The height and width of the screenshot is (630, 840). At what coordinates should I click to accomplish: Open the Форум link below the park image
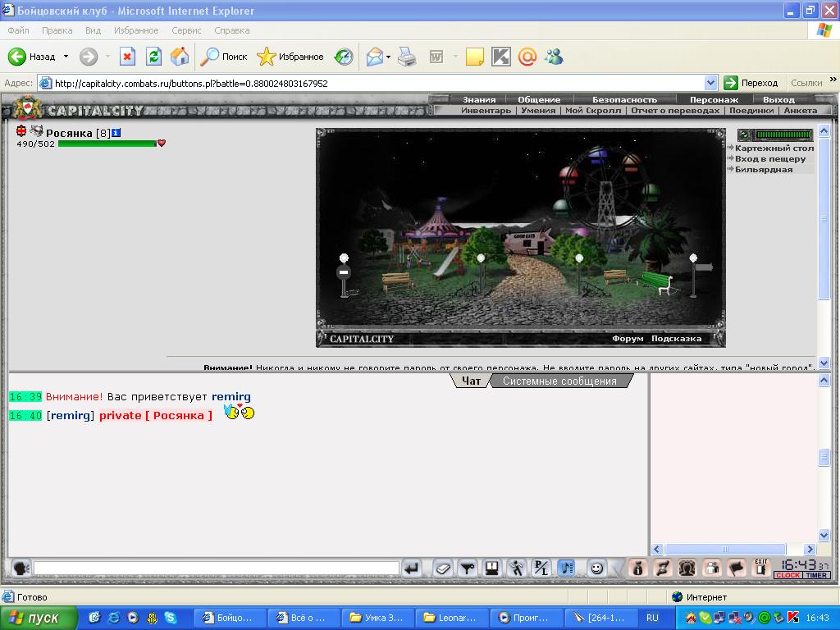pyautogui.click(x=628, y=339)
